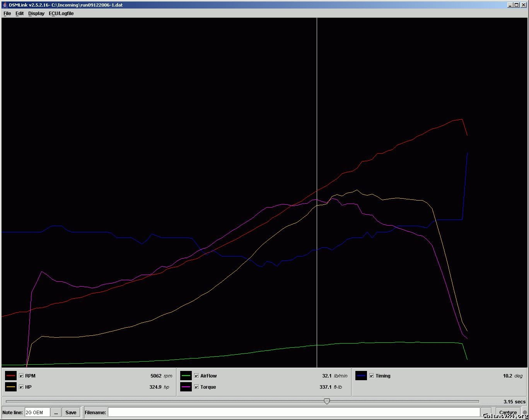
Task: Open the Edit menu
Action: pos(19,14)
